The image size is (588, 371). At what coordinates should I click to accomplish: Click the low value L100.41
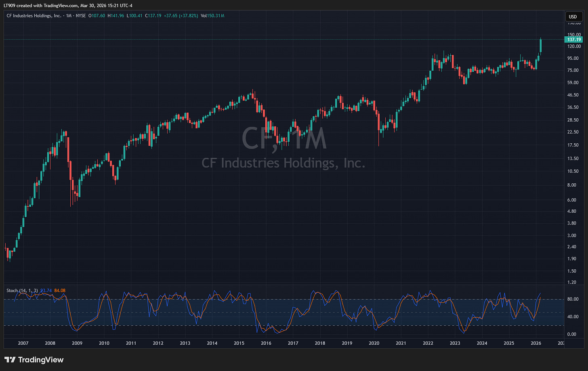point(134,16)
